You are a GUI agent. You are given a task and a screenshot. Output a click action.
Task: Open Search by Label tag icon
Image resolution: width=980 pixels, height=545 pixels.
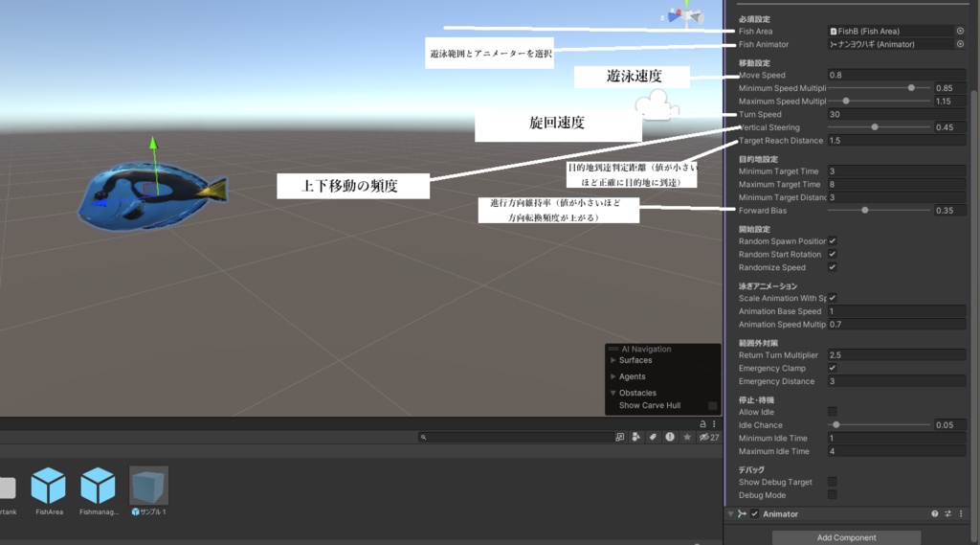click(653, 437)
